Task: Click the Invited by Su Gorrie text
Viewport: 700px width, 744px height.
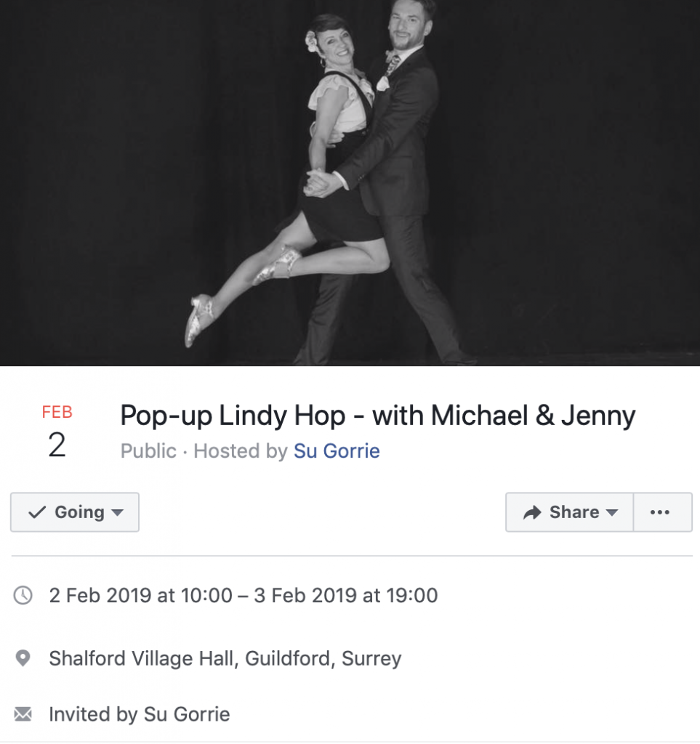Action: coord(140,714)
